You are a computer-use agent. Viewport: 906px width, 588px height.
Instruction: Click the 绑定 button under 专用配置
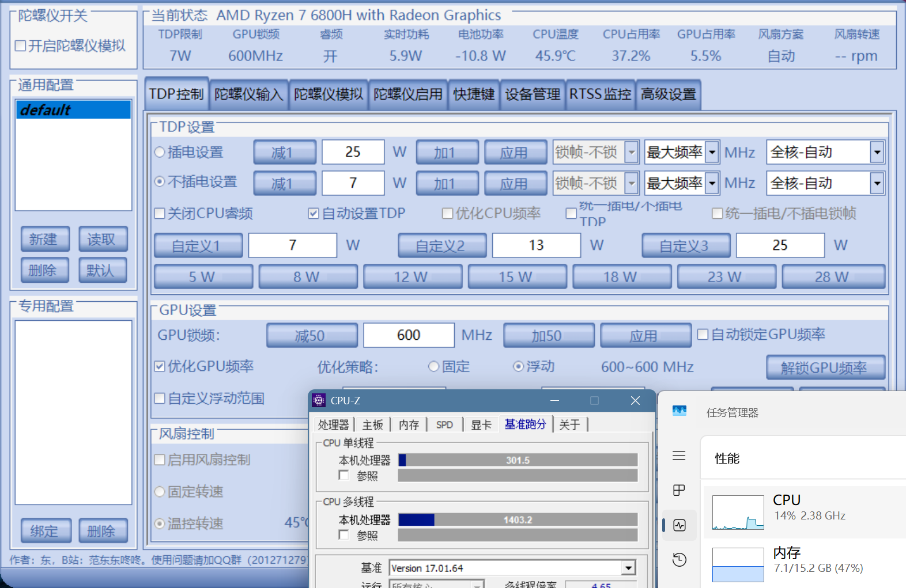[x=46, y=530]
